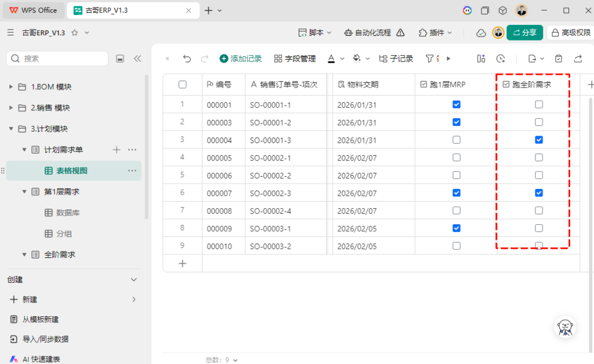Collapse the 计划需求单 table node
This screenshot has height=364, width=594.
pyautogui.click(x=24, y=150)
